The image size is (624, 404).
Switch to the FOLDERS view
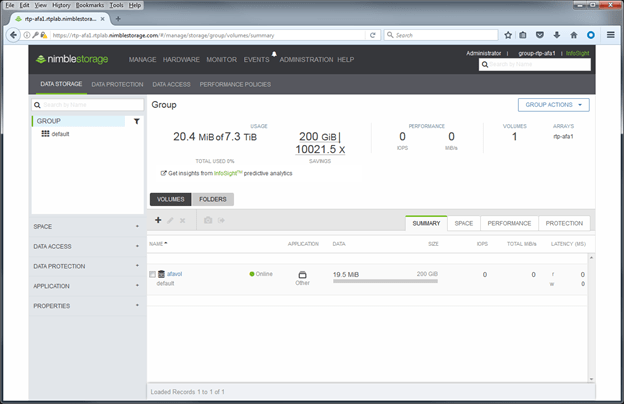[213, 199]
